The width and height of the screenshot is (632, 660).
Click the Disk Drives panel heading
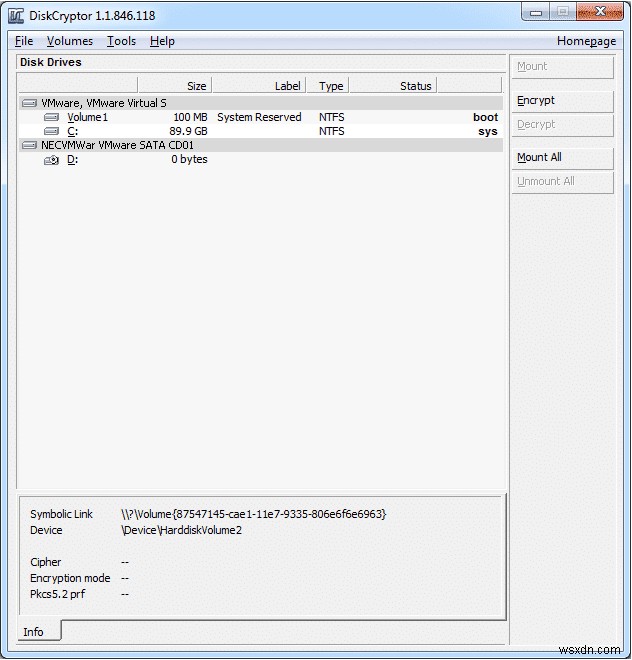51,62
